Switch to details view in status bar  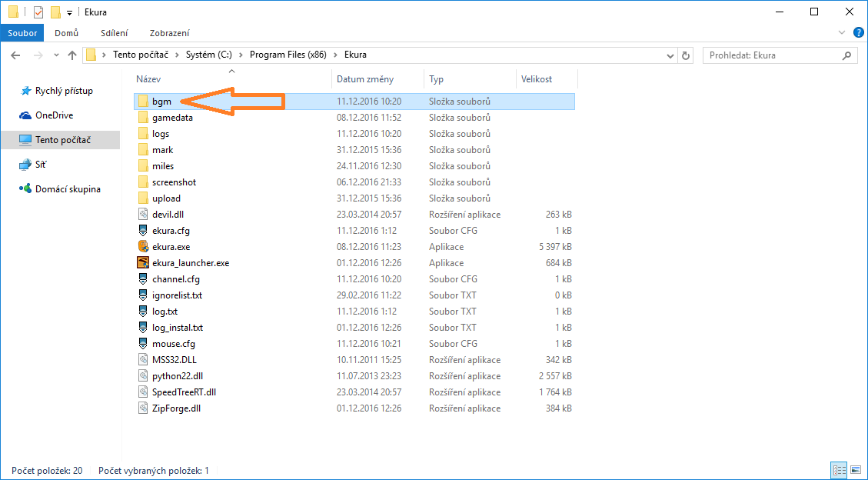pyautogui.click(x=838, y=470)
